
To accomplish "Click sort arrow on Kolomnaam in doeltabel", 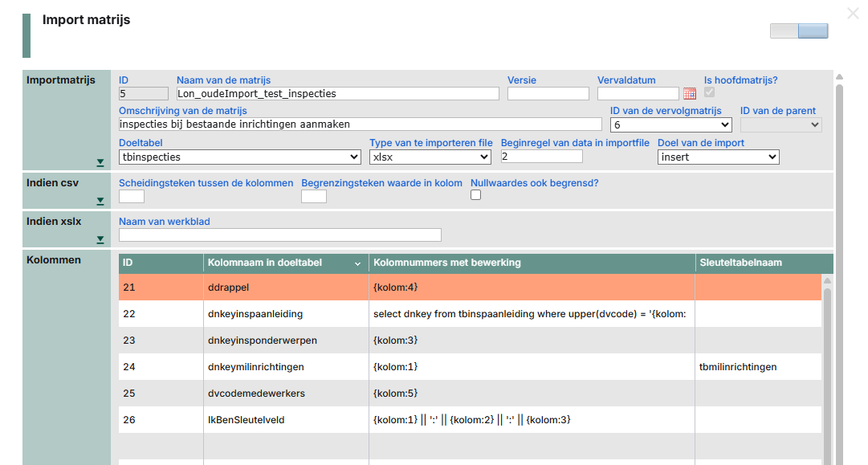I will click(x=357, y=263).
